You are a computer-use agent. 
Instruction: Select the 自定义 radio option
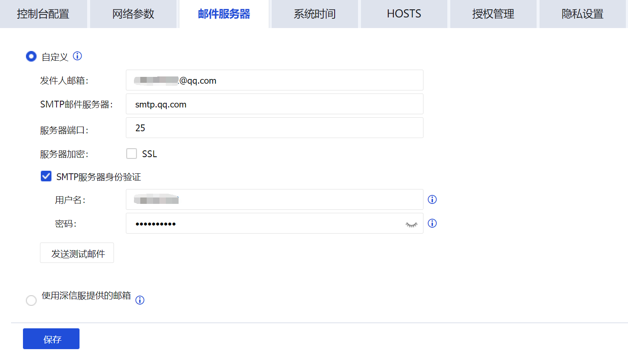click(x=31, y=56)
